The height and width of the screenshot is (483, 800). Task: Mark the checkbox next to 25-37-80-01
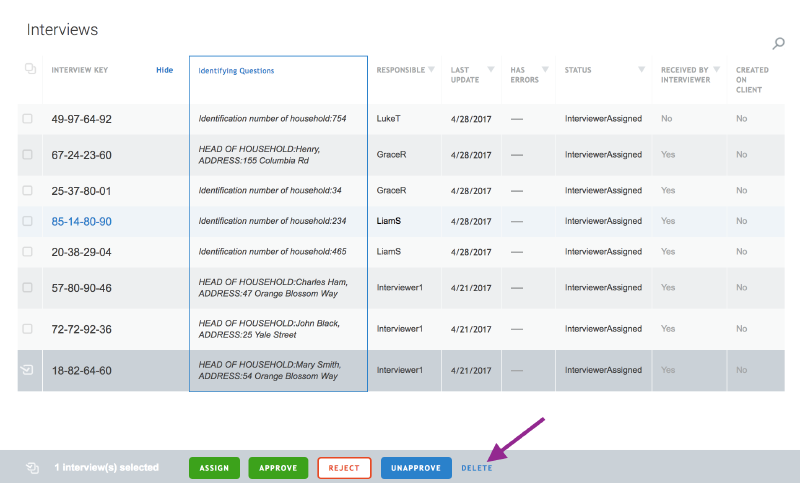[27, 190]
